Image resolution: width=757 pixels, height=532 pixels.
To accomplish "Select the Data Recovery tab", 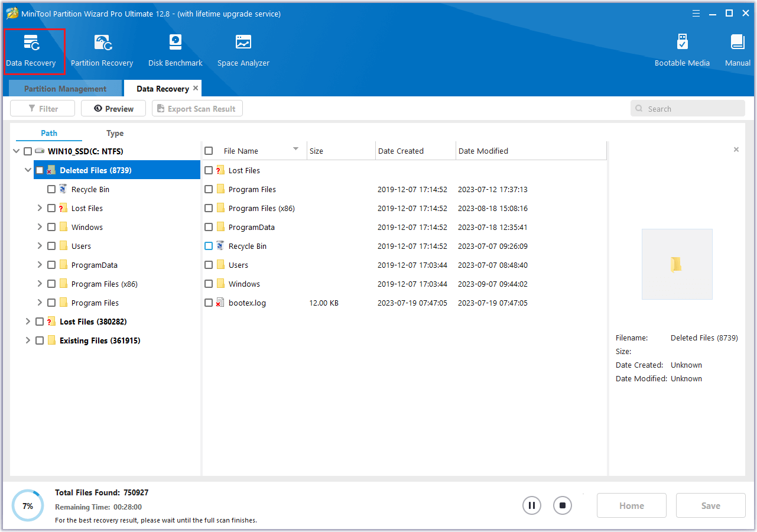I will [x=163, y=89].
